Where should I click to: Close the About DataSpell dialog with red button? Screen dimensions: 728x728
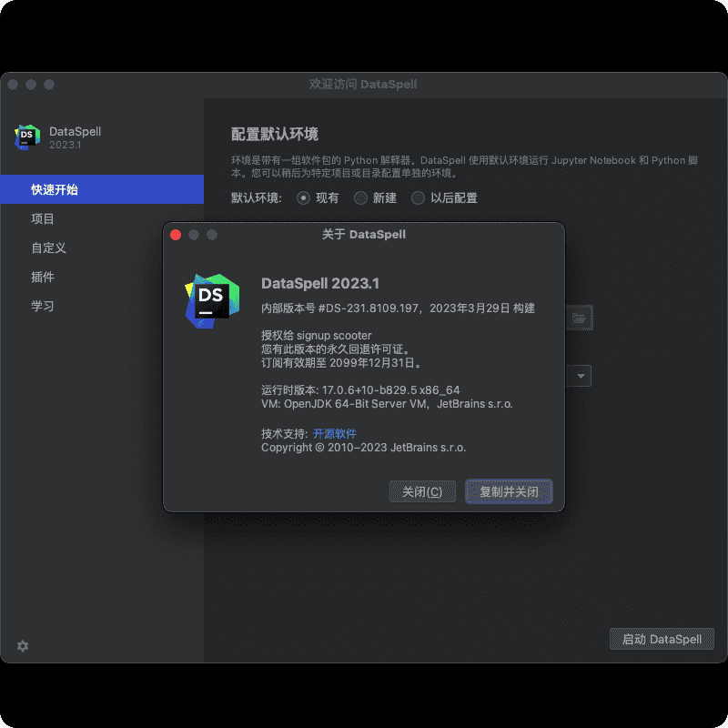(x=176, y=235)
